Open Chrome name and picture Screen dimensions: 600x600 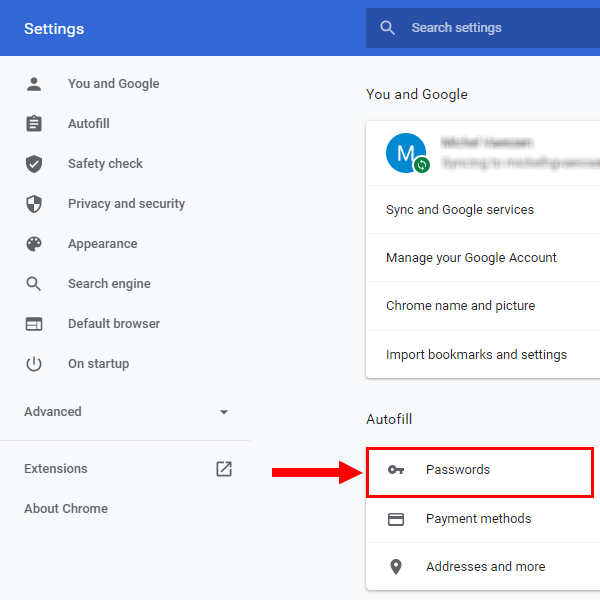click(483, 306)
